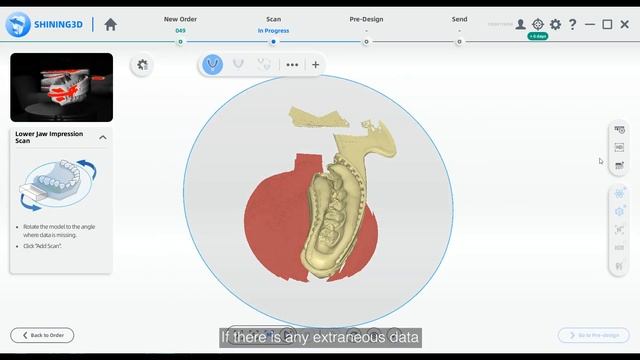
Task: Go to the Send step
Action: coord(459,19)
